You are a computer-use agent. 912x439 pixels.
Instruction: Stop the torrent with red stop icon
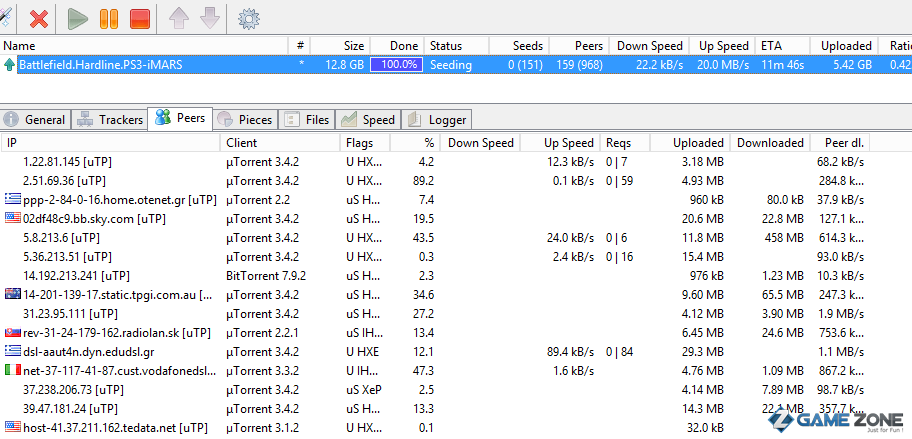coord(140,19)
